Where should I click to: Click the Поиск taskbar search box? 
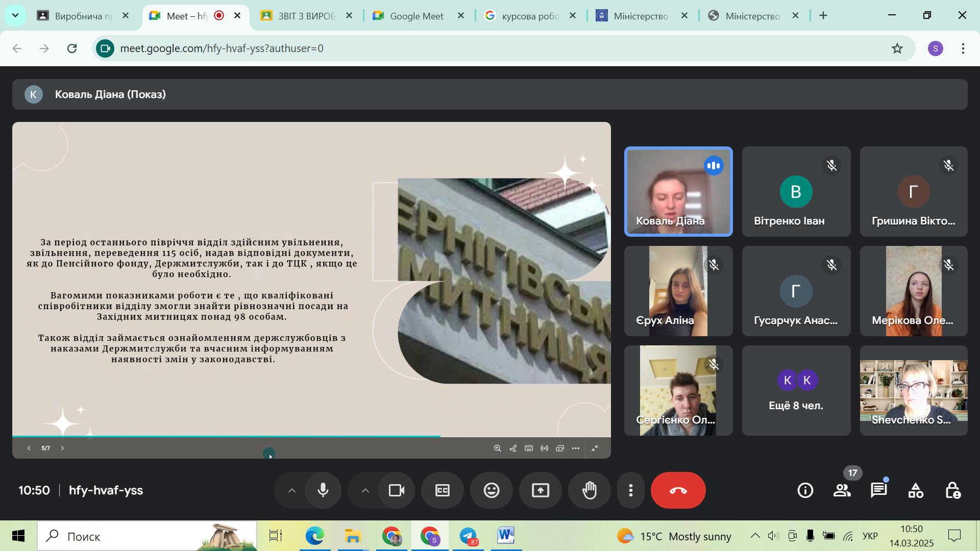(x=147, y=536)
